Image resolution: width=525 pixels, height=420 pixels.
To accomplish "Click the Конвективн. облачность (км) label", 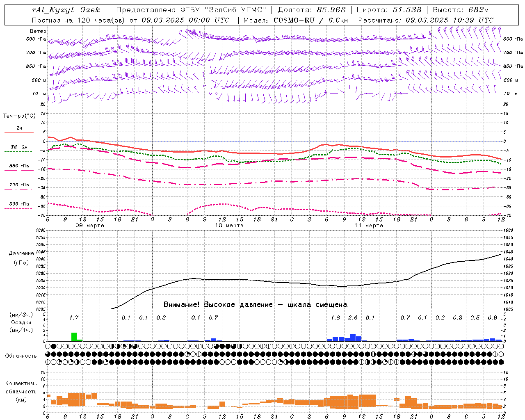I will (21, 391).
